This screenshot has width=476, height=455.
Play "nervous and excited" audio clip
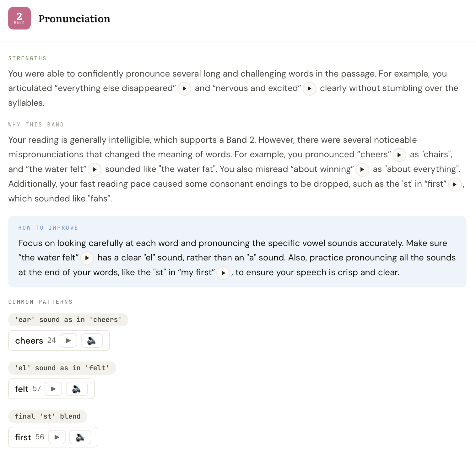pyautogui.click(x=309, y=88)
